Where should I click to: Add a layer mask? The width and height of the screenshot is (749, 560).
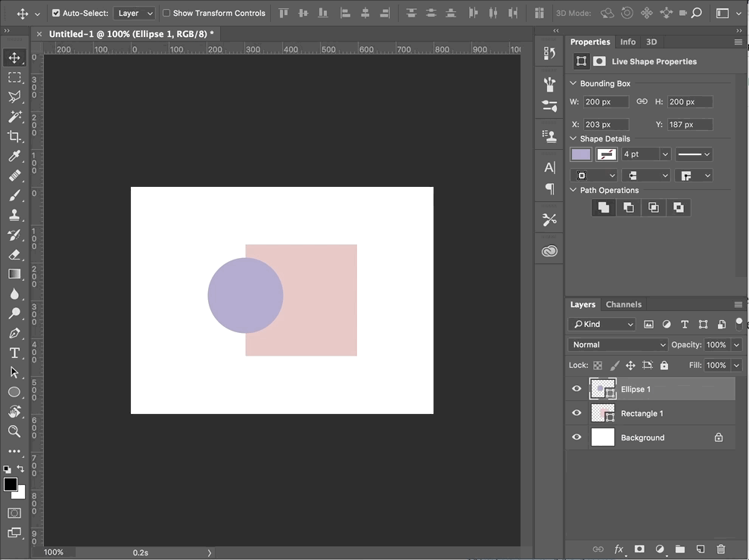click(639, 549)
